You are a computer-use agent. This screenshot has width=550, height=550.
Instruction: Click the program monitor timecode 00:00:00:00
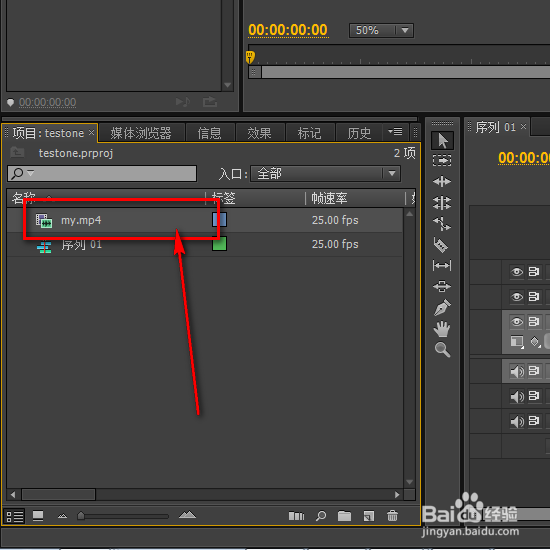coord(288,30)
